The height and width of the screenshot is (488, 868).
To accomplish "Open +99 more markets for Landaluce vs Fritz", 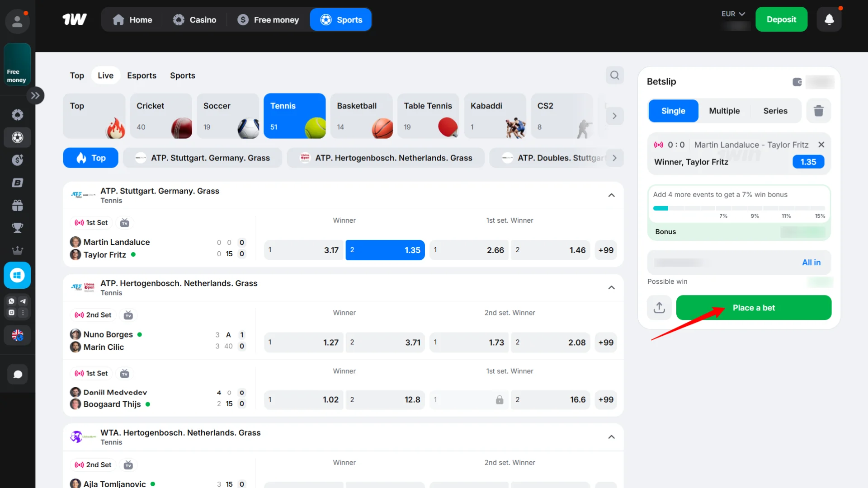I will pos(606,250).
